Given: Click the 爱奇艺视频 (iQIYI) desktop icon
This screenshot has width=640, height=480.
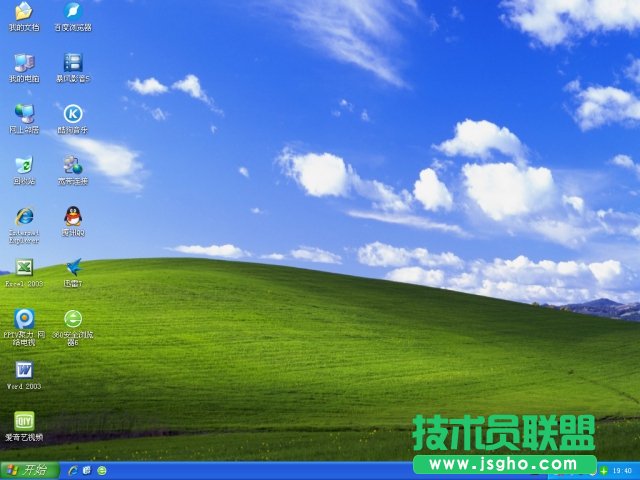Looking at the screenshot, I should [x=23, y=421].
